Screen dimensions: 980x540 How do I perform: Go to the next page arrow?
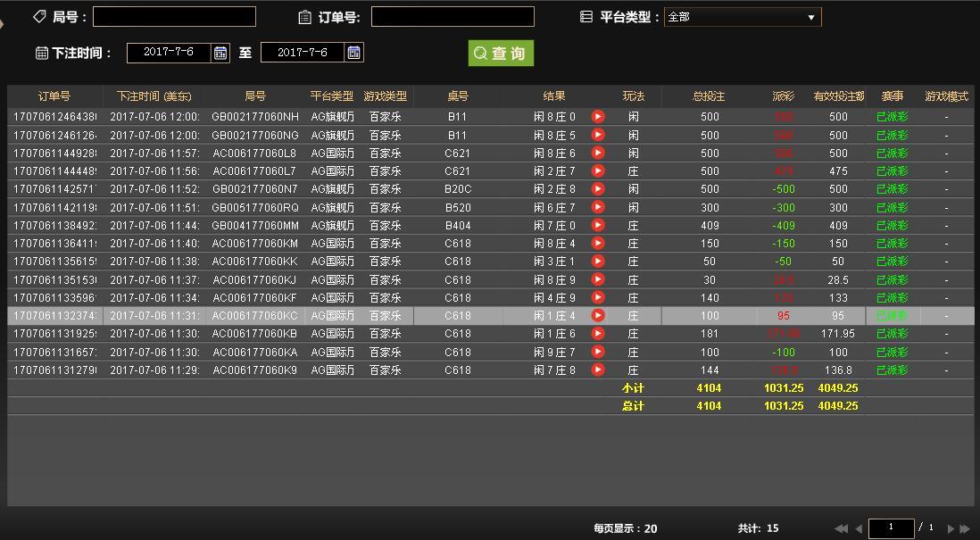951,528
